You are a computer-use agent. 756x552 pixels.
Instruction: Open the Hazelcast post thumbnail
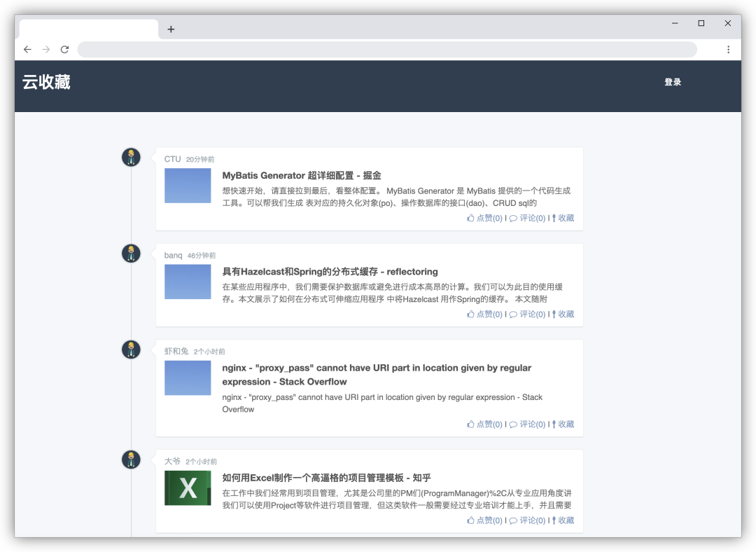[x=188, y=282]
